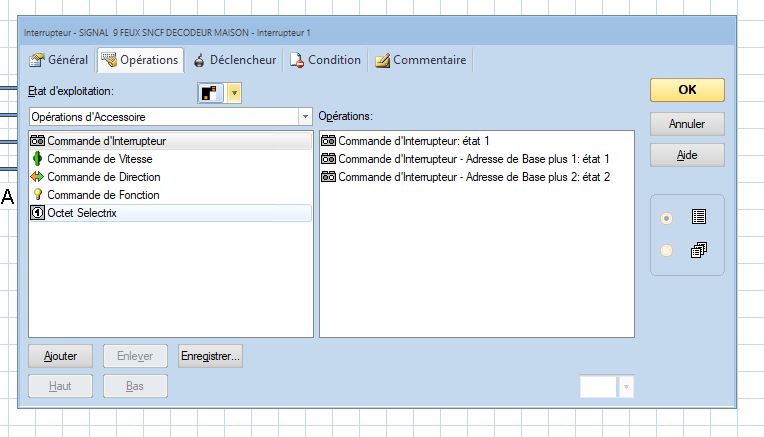Click the Général tab icon
764x437 pixels.
point(37,60)
